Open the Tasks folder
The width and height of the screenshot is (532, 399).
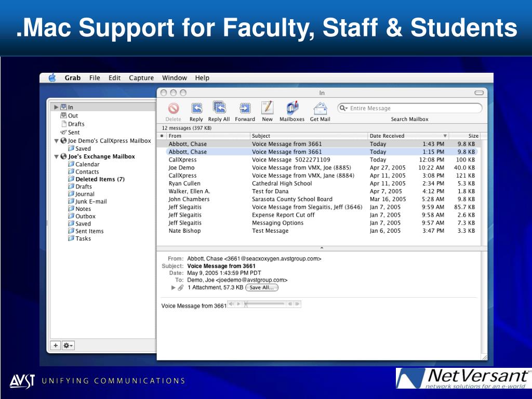(83, 238)
